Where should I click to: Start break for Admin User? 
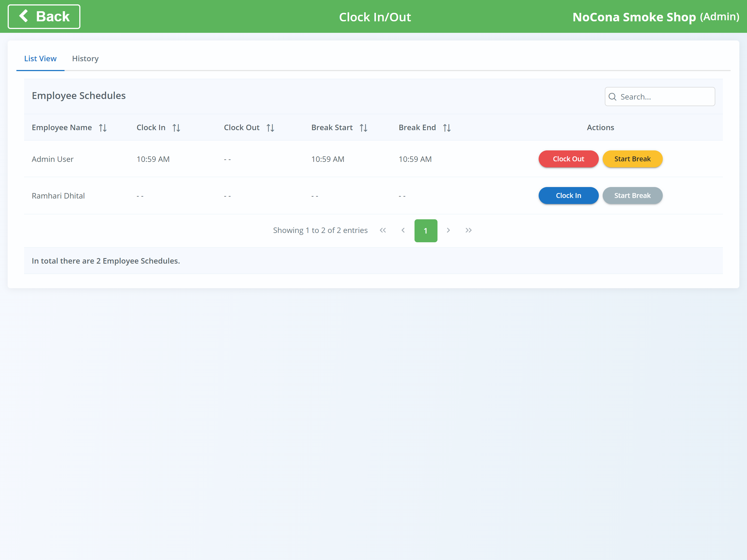[632, 159]
